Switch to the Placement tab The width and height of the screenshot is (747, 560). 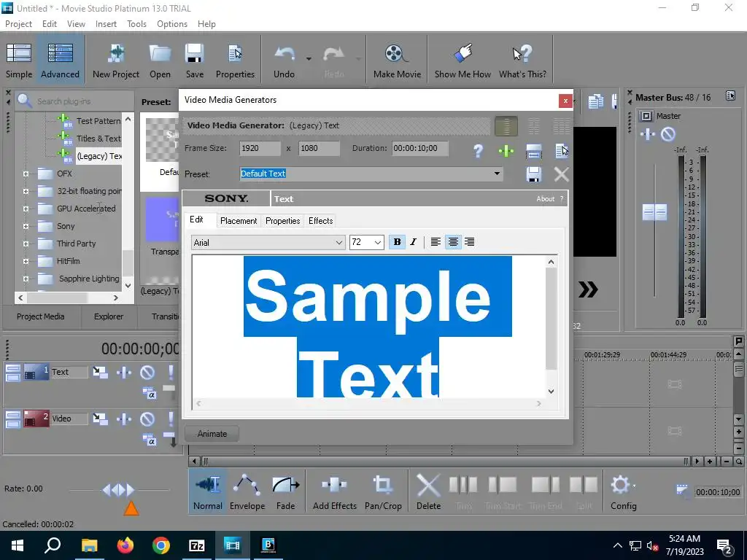(x=239, y=220)
